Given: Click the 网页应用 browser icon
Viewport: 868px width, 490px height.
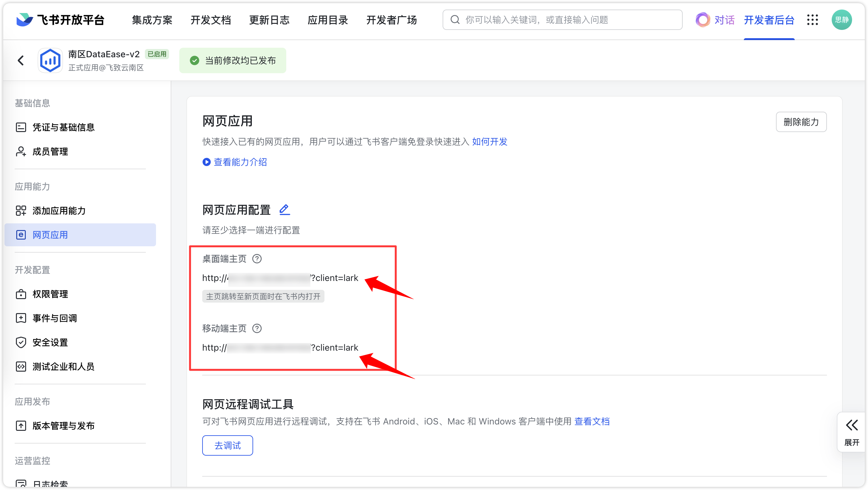Looking at the screenshot, I should click(x=21, y=235).
